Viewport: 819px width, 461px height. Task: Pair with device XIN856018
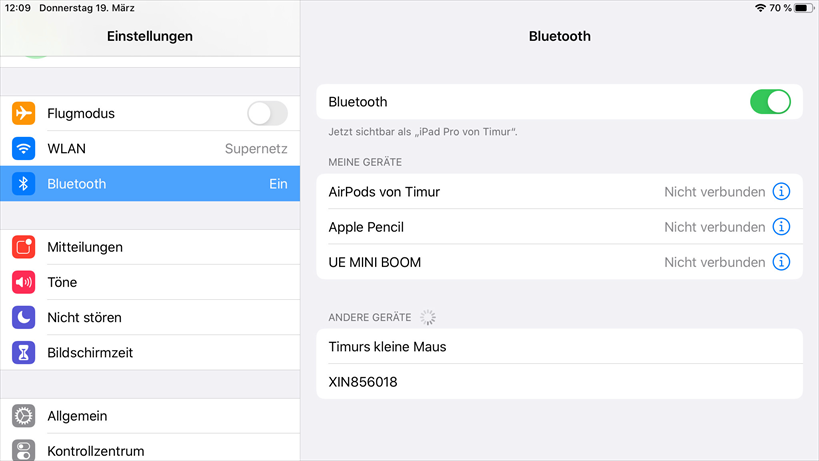coord(559,382)
